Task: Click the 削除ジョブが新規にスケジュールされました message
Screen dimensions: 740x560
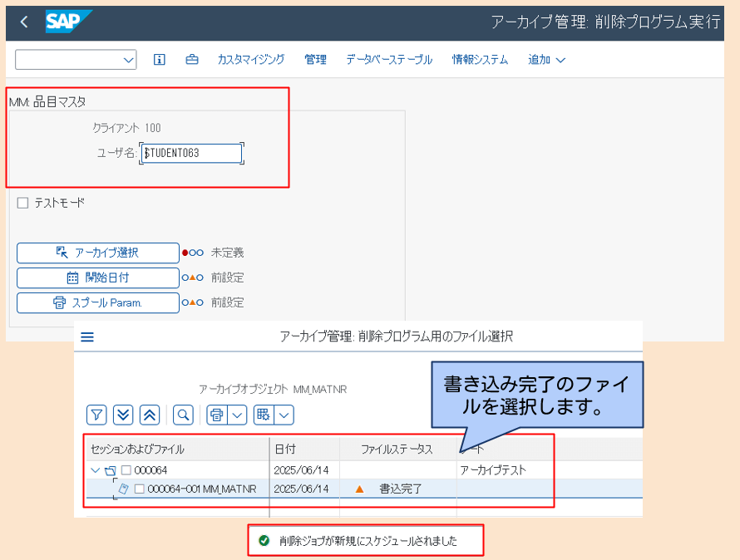Action: coord(368,541)
